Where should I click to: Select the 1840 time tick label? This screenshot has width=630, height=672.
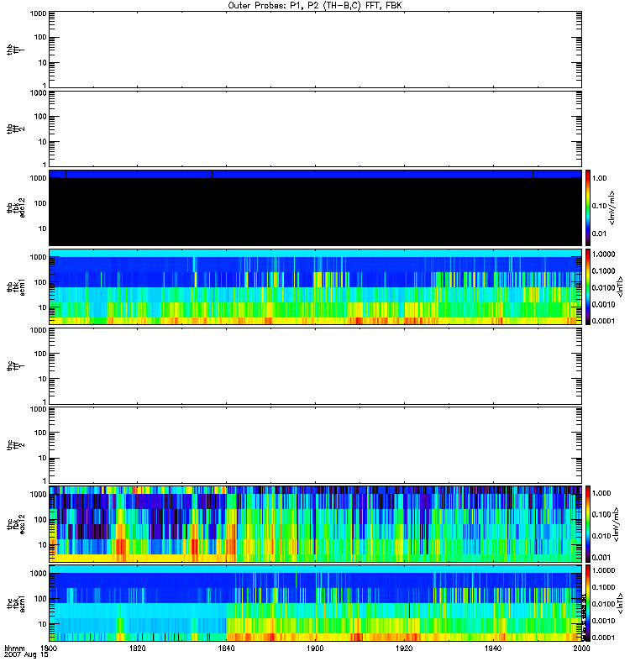click(227, 649)
